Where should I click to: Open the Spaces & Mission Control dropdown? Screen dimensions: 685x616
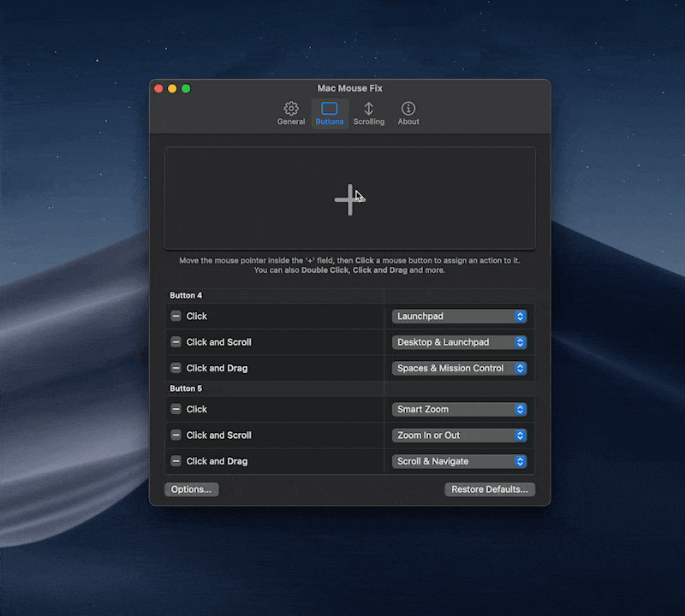pos(460,368)
